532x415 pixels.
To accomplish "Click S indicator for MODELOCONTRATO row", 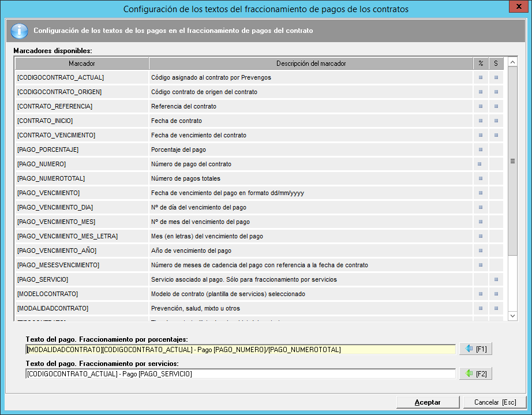I will [x=496, y=294].
